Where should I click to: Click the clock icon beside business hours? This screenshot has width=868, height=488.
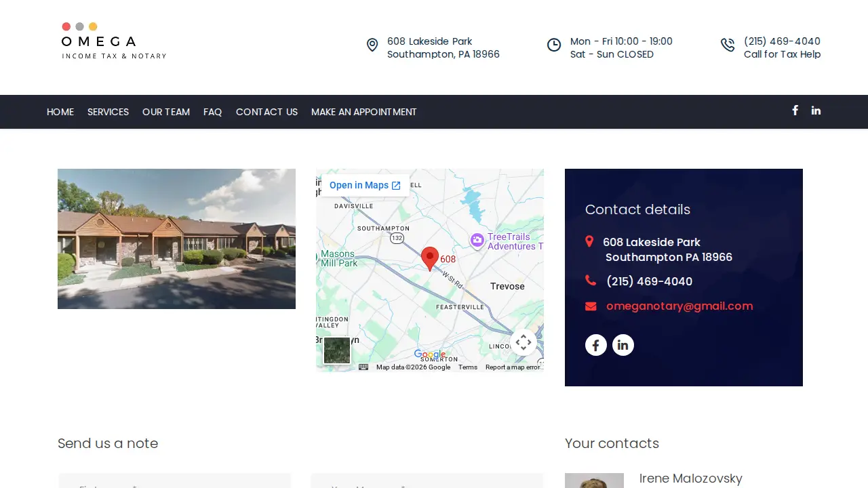tap(554, 45)
